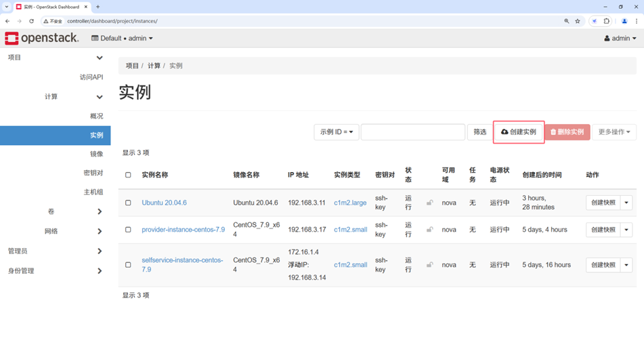Sort by the 实例名称 column header
Screen dimensions: 644x349
(x=155, y=175)
